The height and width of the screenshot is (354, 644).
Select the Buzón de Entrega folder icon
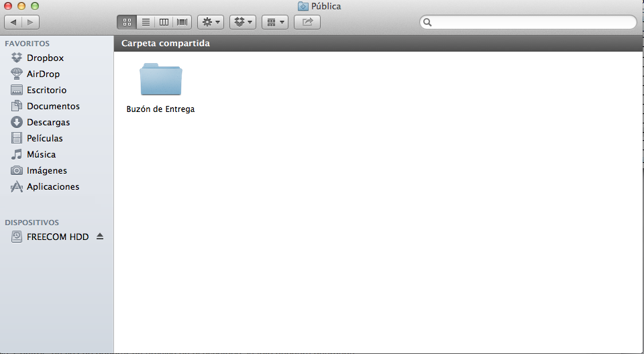click(160, 79)
